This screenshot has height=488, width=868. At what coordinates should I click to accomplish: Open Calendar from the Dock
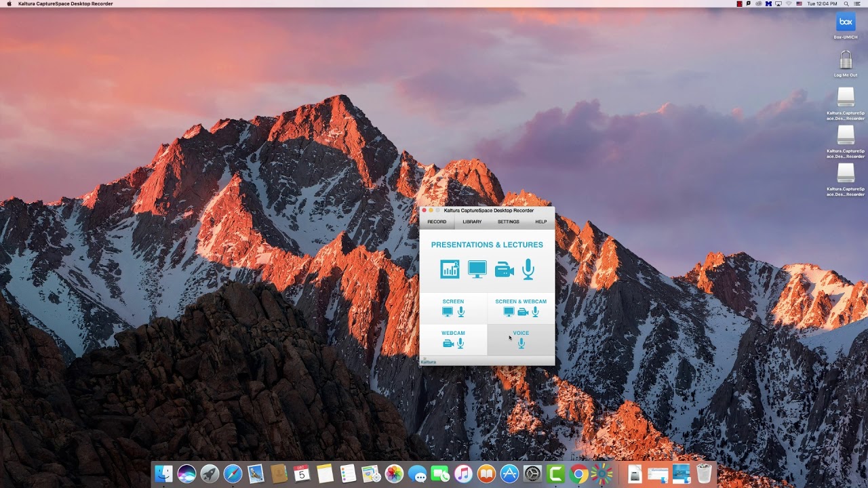pos(302,474)
